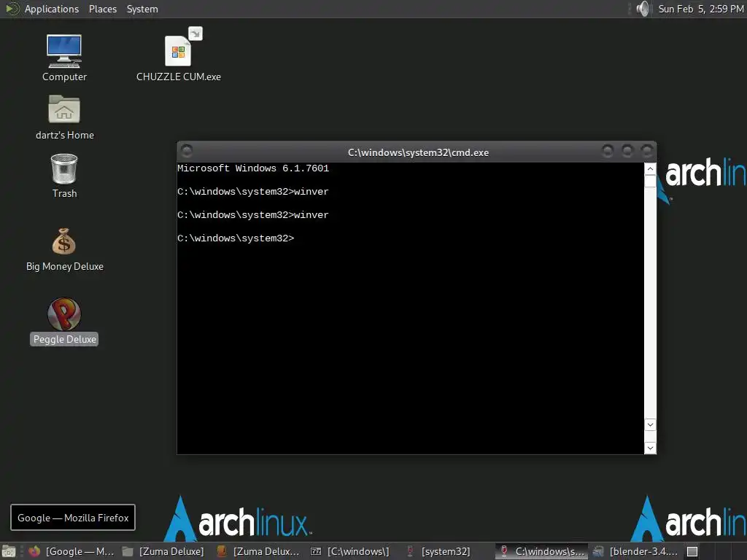Click the wine glass icon of system32 task

click(x=409, y=551)
